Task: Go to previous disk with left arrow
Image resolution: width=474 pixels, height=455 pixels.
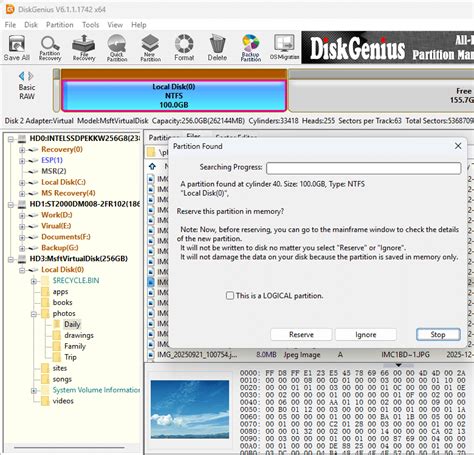Action: 22,76
